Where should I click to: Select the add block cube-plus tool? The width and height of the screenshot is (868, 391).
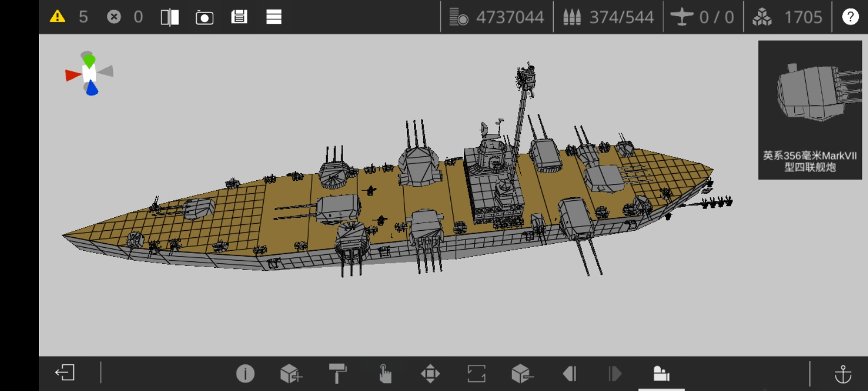[291, 374]
